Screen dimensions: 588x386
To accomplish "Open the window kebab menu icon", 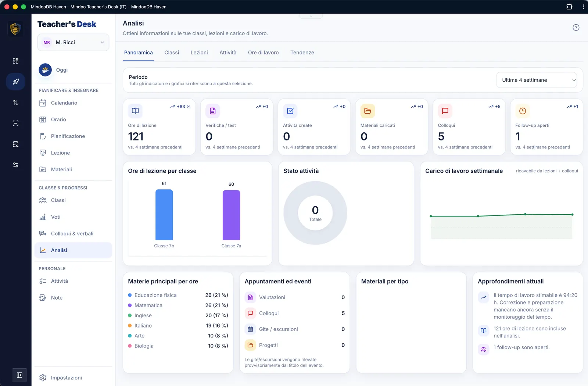I will [x=583, y=7].
